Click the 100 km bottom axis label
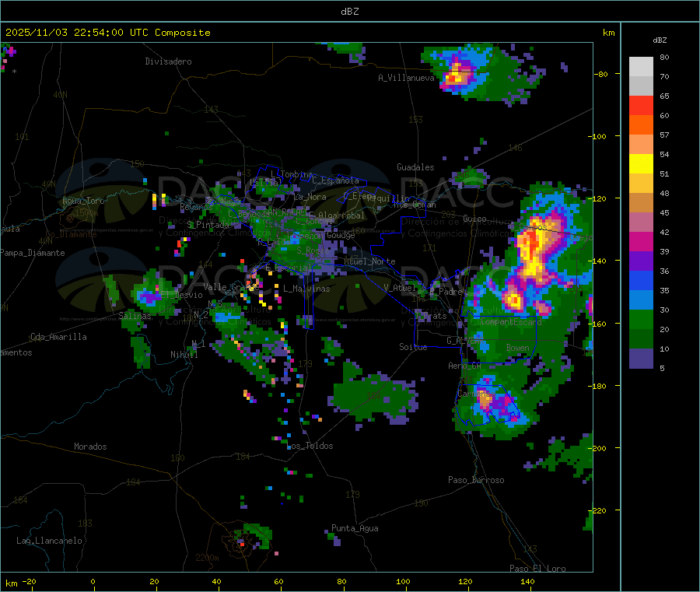Image resolution: width=700 pixels, height=592 pixels. coord(403,581)
